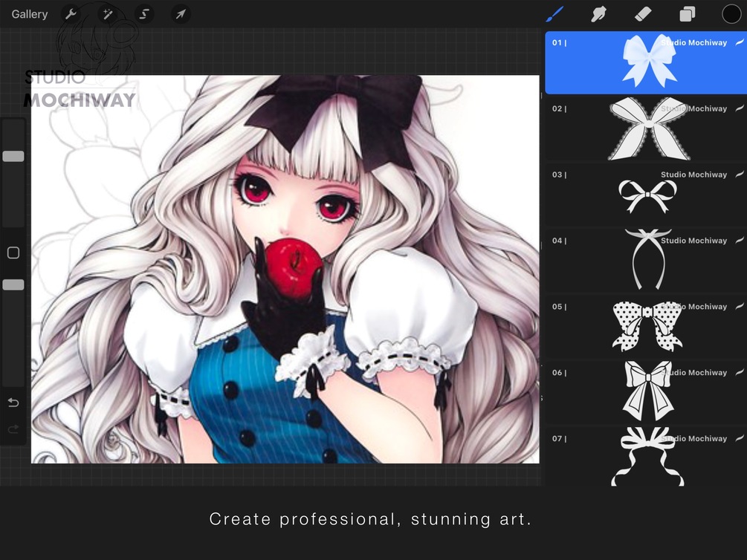Select the Eraser tool
Screen dimensions: 747x560
point(643,14)
